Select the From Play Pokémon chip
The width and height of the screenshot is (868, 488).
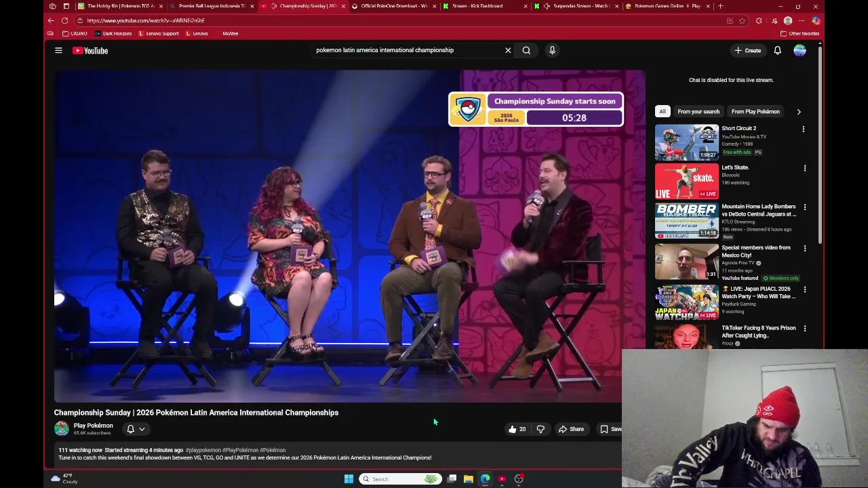click(755, 111)
